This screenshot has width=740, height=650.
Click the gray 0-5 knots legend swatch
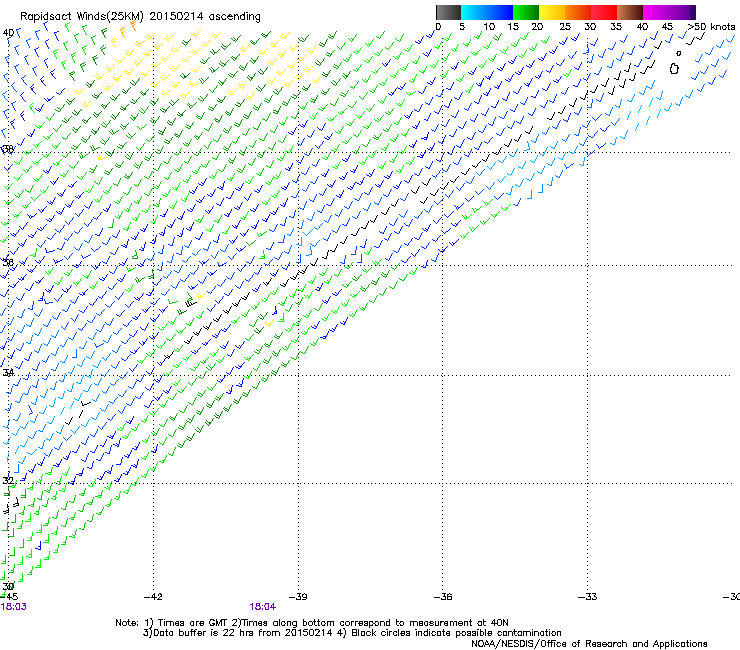448,12
